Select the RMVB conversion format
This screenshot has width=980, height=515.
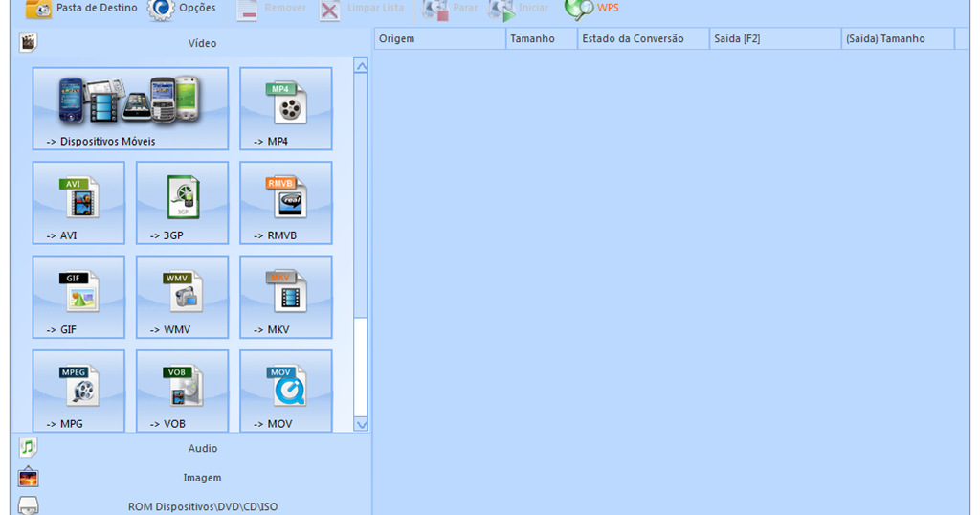[286, 203]
